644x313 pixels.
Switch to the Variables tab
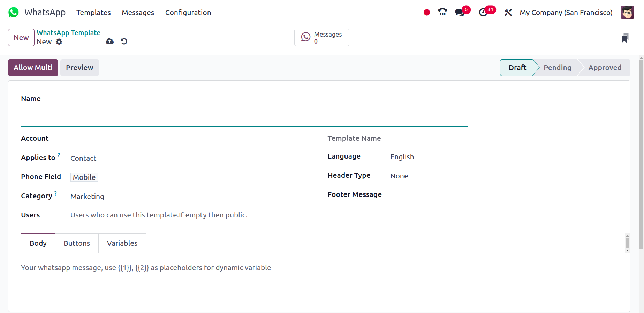point(122,243)
